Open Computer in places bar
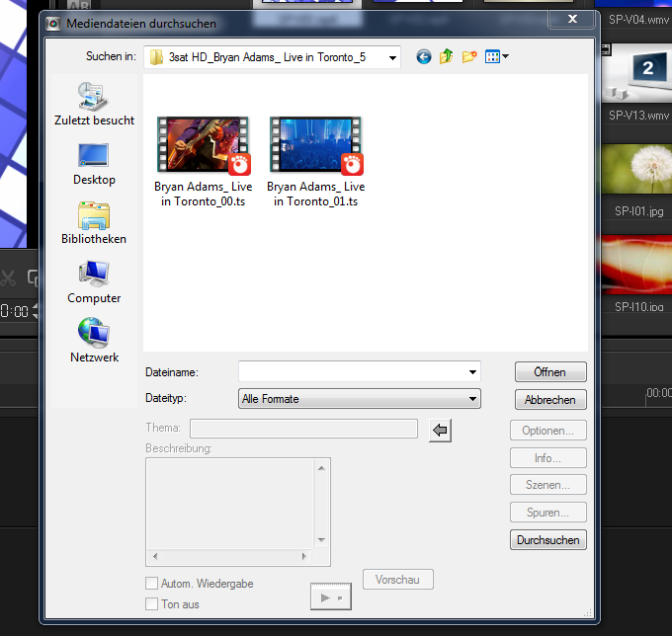The height and width of the screenshot is (636, 672). click(x=94, y=282)
